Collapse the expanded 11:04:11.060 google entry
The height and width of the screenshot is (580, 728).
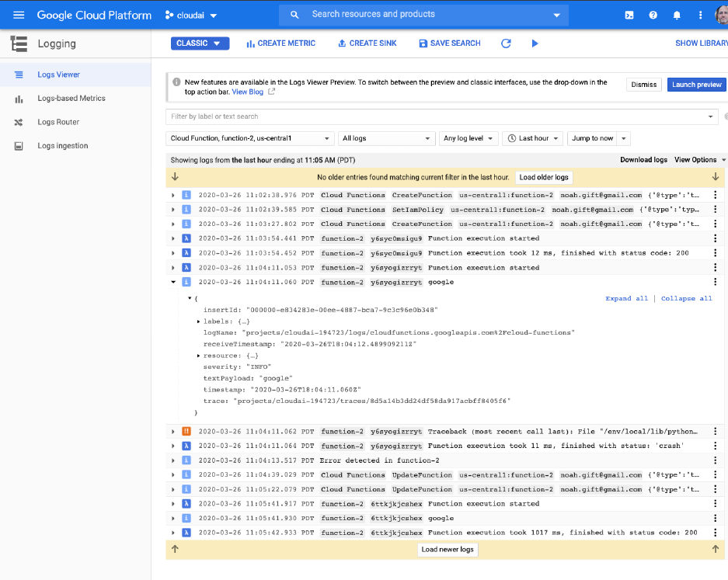click(x=173, y=282)
